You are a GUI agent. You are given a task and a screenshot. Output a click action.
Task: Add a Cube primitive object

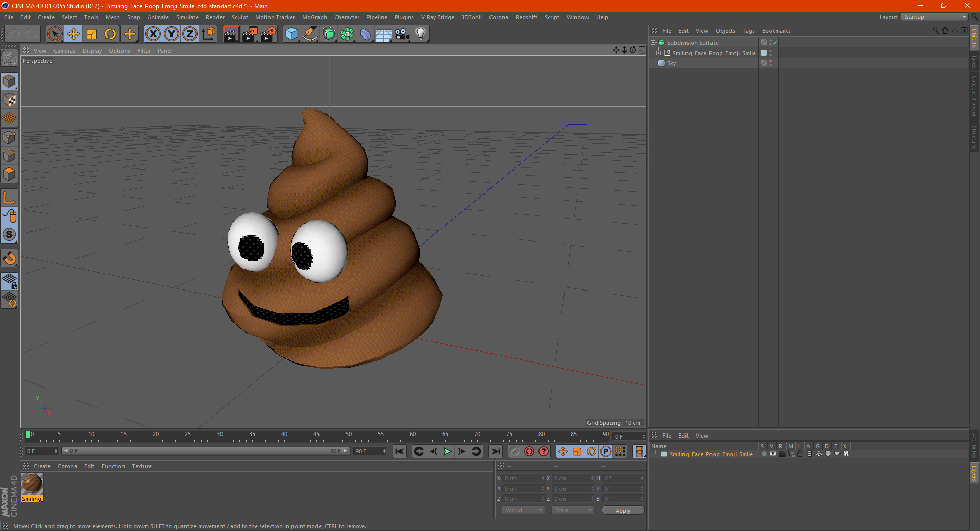[x=291, y=34]
